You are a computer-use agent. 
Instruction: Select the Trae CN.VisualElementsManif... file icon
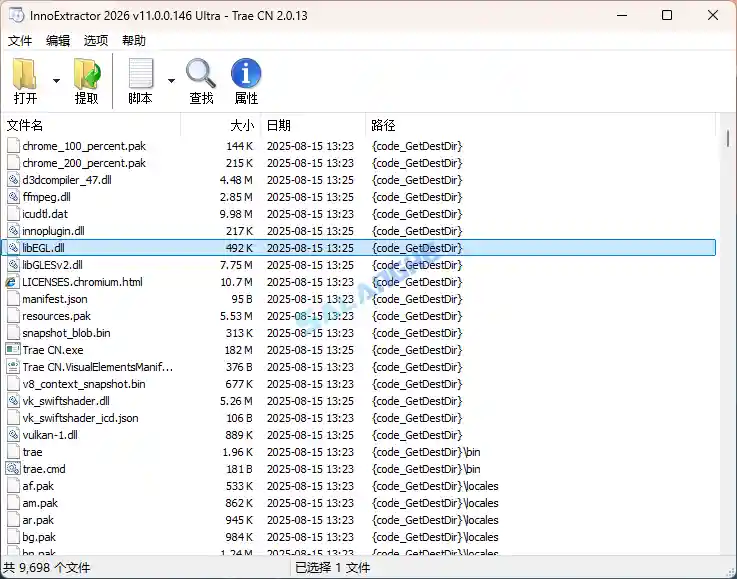pyautogui.click(x=13, y=367)
